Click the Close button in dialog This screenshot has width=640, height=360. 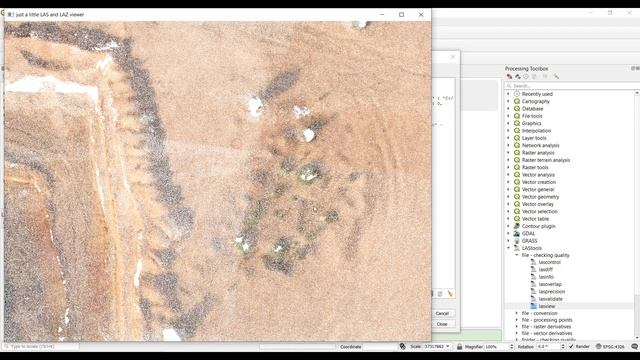click(x=443, y=324)
